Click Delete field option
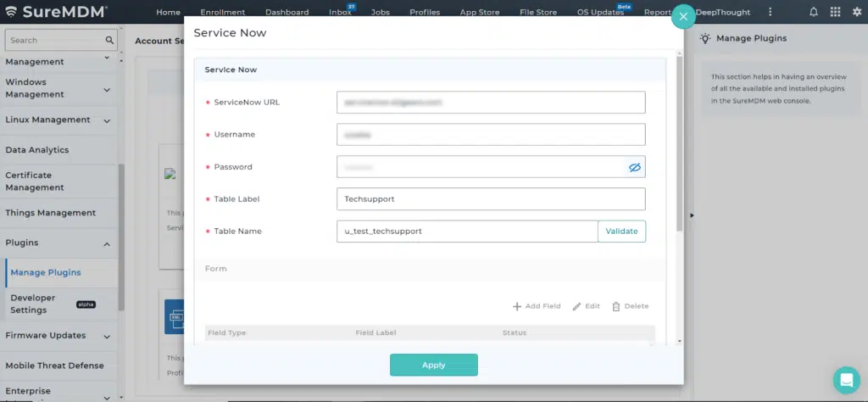 tap(630, 306)
